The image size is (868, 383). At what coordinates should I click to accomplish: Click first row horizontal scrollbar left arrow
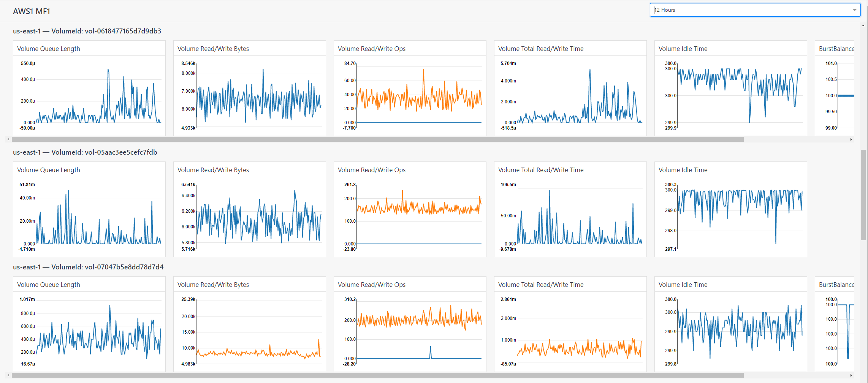9,139
